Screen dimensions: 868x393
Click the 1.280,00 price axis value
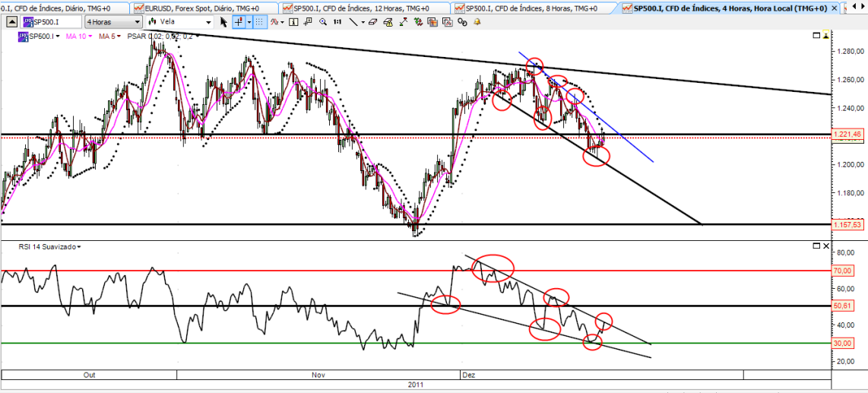[x=851, y=52]
